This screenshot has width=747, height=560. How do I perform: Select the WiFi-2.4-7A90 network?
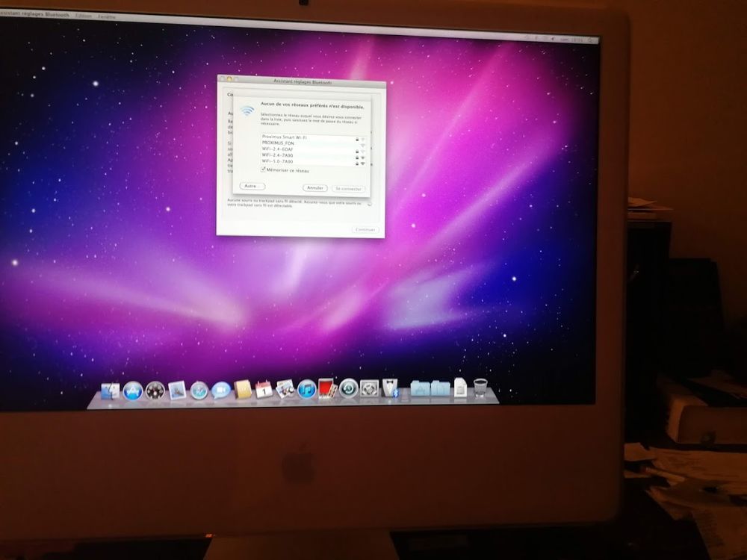pyautogui.click(x=314, y=155)
